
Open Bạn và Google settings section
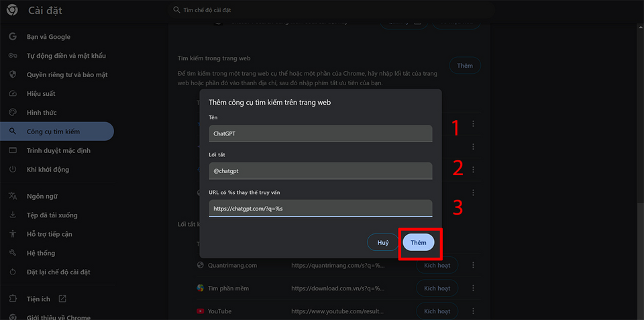pyautogui.click(x=48, y=37)
